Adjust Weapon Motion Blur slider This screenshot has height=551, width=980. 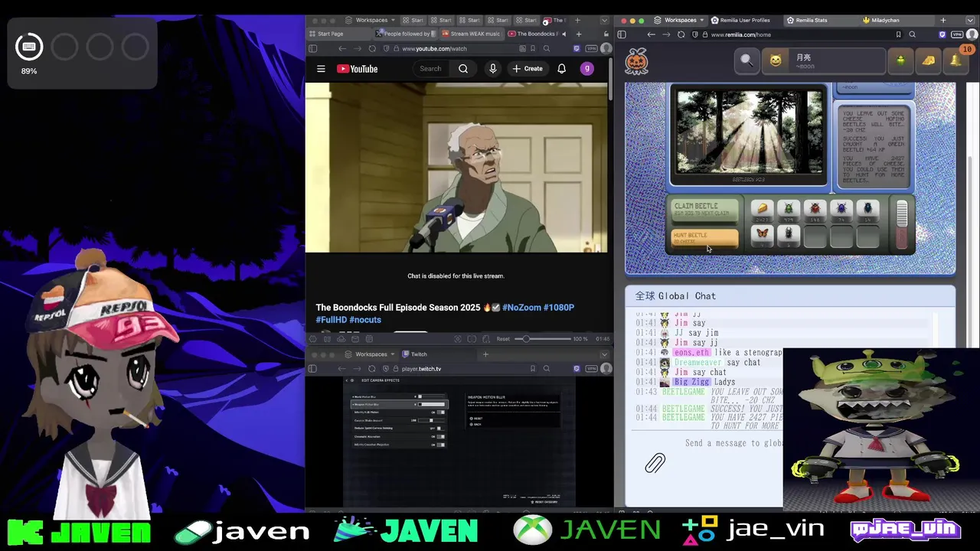pos(431,404)
